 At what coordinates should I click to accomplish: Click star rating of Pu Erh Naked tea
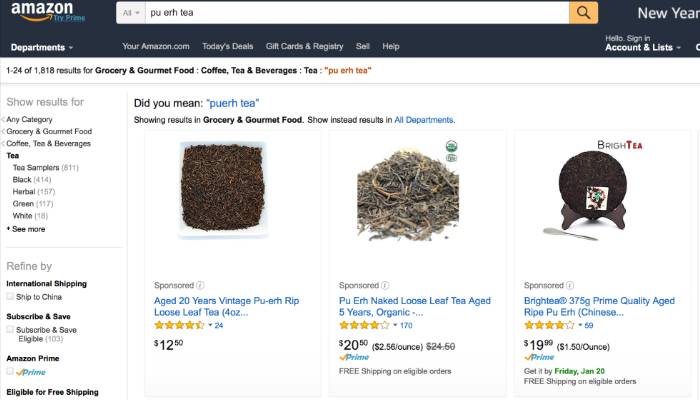[364, 325]
